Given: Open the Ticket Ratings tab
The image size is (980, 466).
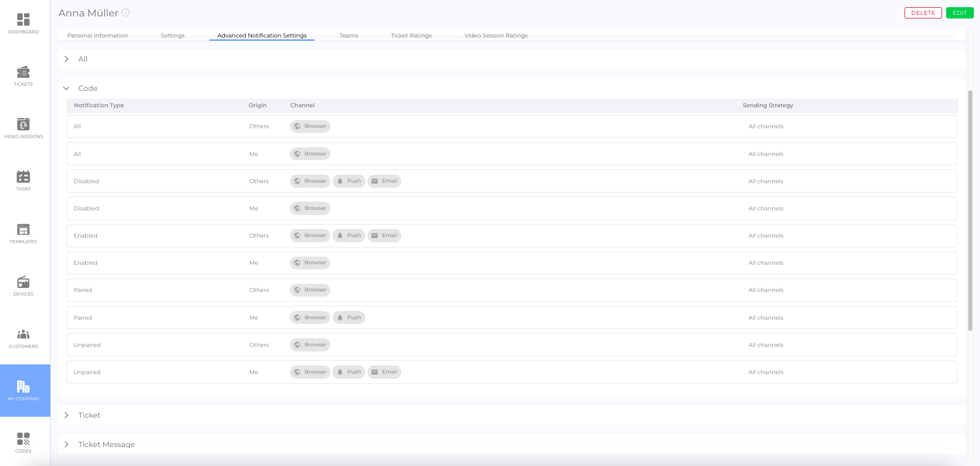Looking at the screenshot, I should 411,35.
